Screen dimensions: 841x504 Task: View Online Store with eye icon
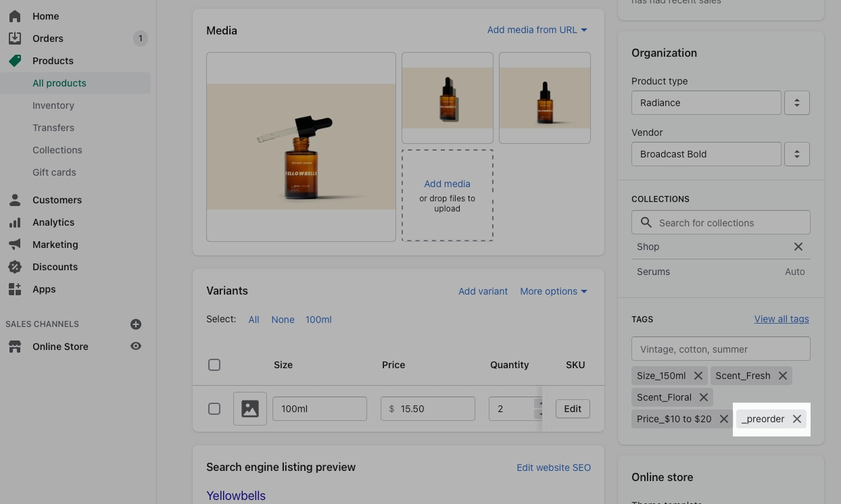click(x=136, y=347)
